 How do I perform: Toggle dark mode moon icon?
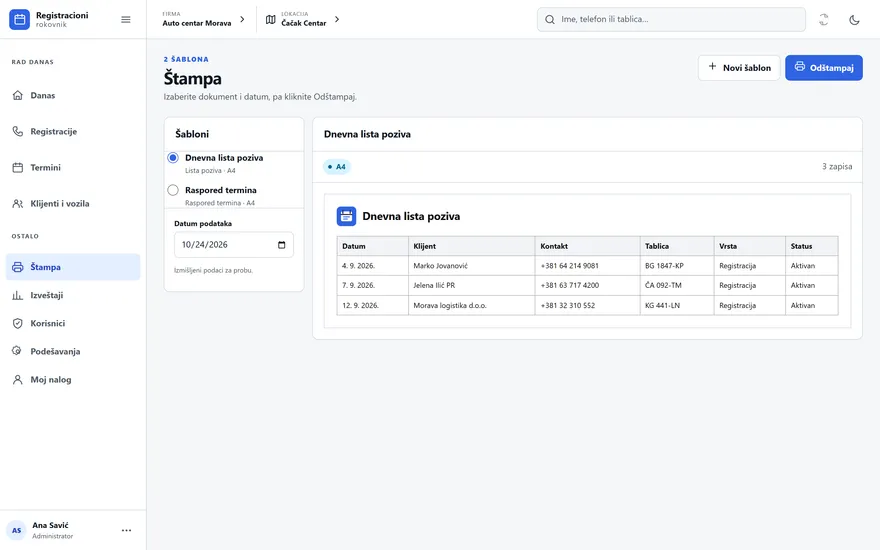[854, 20]
